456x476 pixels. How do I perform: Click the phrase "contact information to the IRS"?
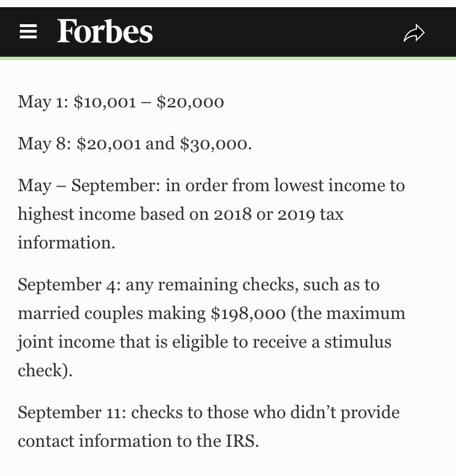(x=138, y=441)
